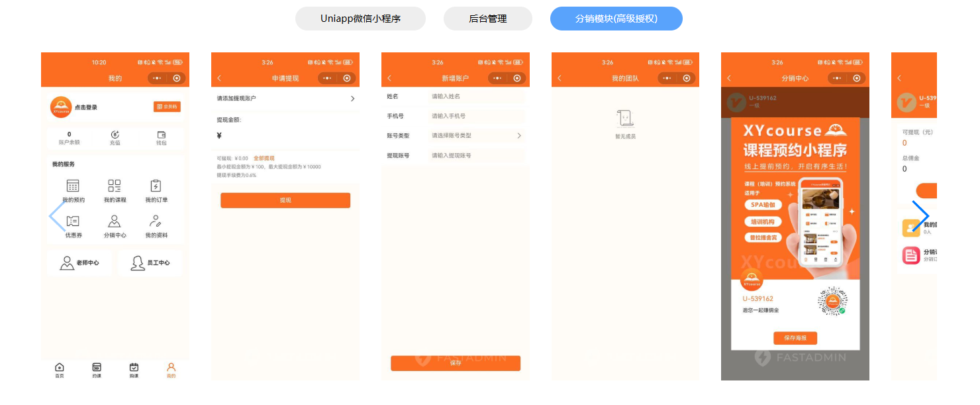
Task: Go to 购课 in the bottom bar
Action: pyautogui.click(x=134, y=371)
